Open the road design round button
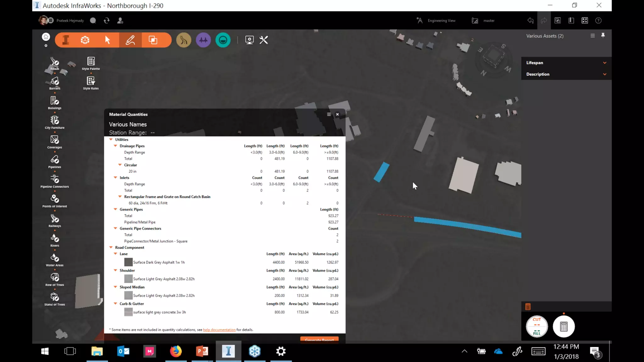The width and height of the screenshot is (644, 362). pyautogui.click(x=184, y=40)
